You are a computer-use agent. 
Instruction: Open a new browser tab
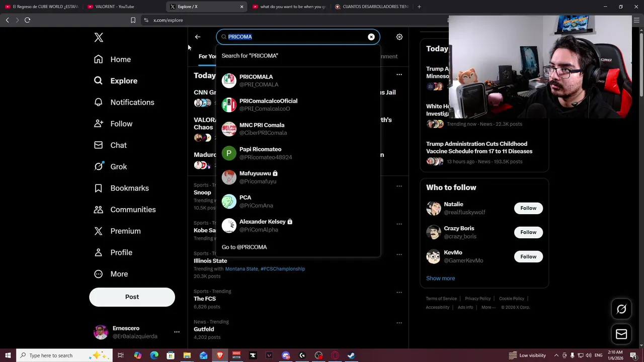[x=419, y=7]
